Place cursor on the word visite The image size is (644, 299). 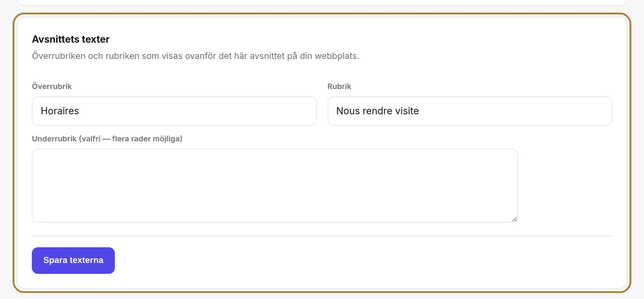pyautogui.click(x=404, y=111)
